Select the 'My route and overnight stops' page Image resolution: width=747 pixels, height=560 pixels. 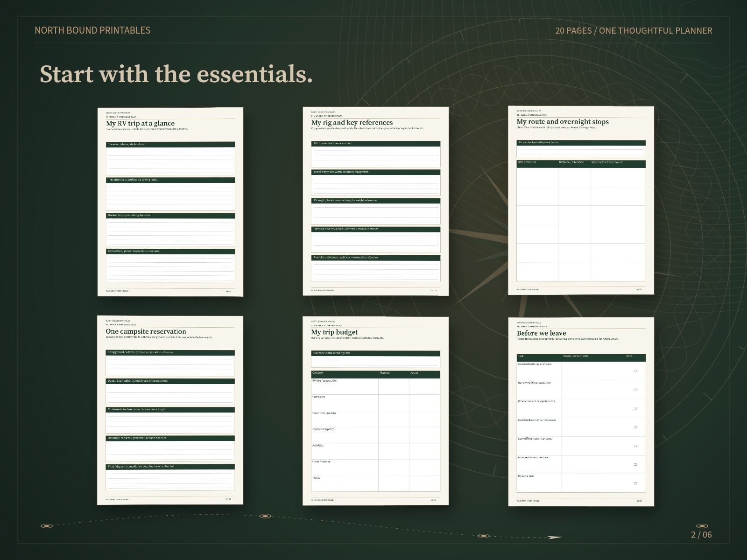(x=581, y=200)
